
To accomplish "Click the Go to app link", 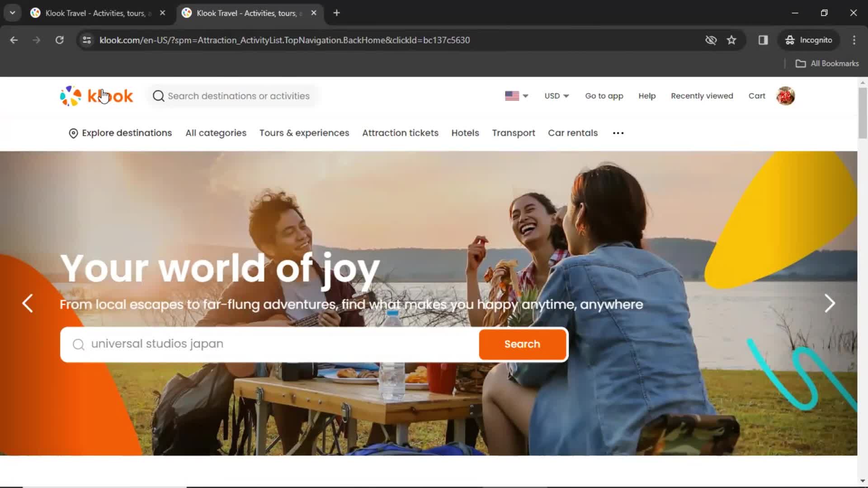I will tap(604, 96).
